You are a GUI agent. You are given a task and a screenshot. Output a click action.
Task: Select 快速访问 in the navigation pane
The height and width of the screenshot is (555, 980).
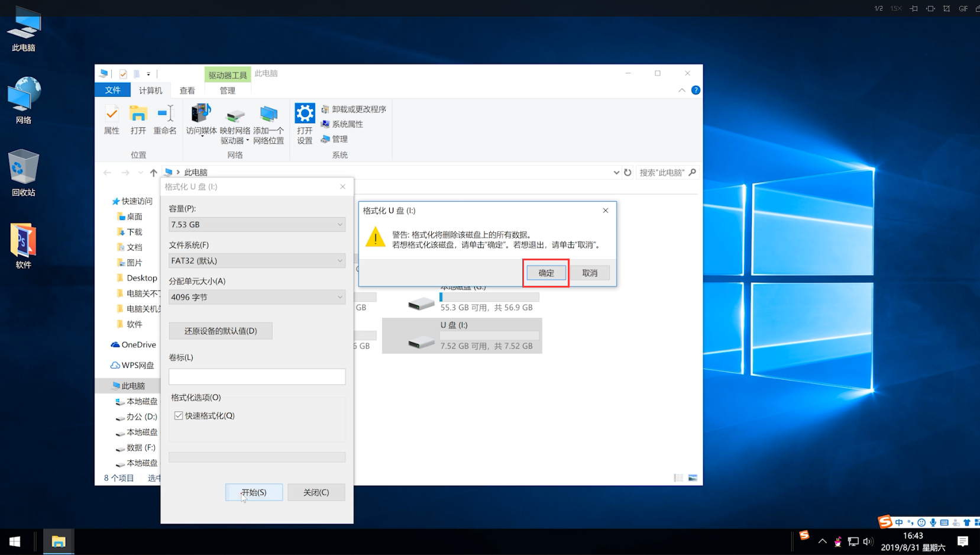tap(132, 201)
